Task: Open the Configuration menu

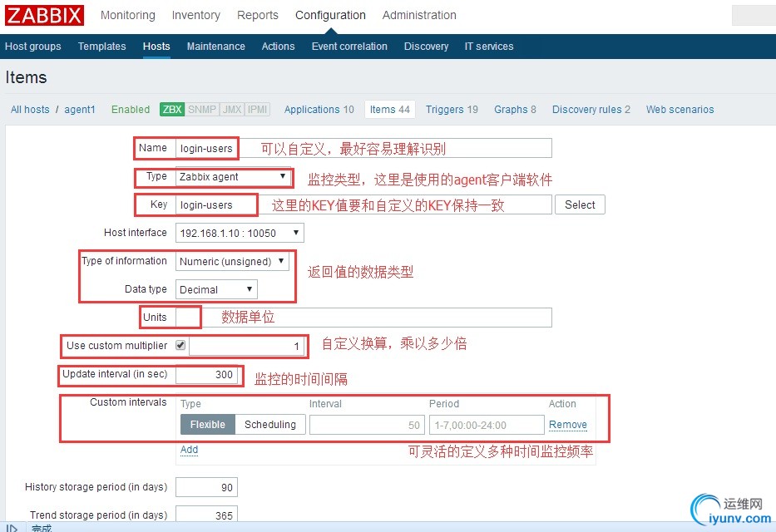Action: (330, 15)
